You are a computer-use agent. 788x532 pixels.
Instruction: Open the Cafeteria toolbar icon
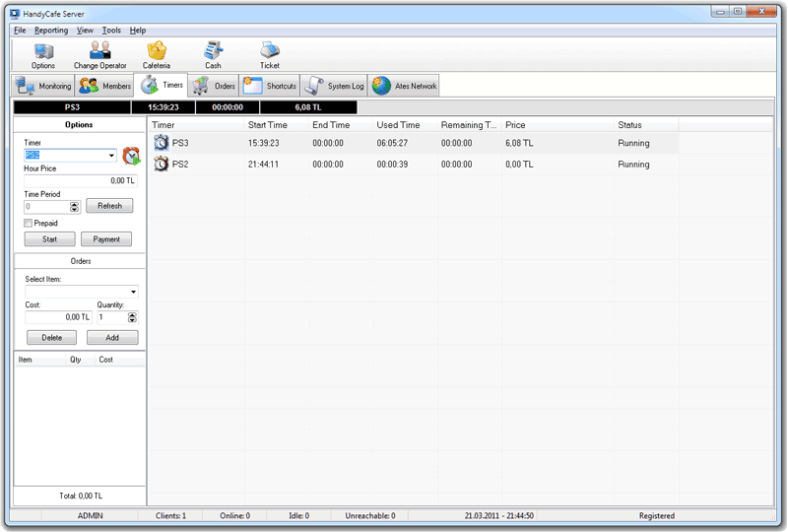[x=156, y=52]
